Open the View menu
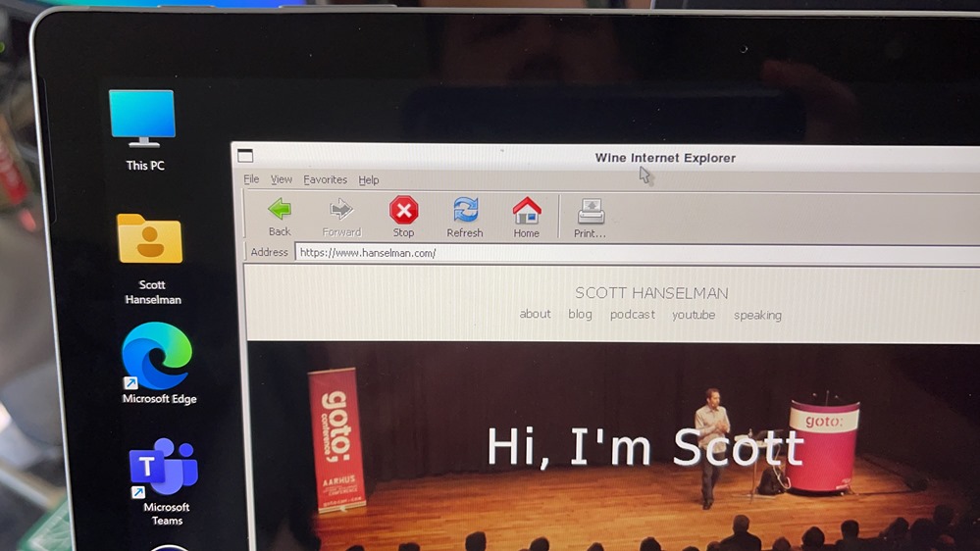This screenshot has width=980, height=551. coord(282,179)
